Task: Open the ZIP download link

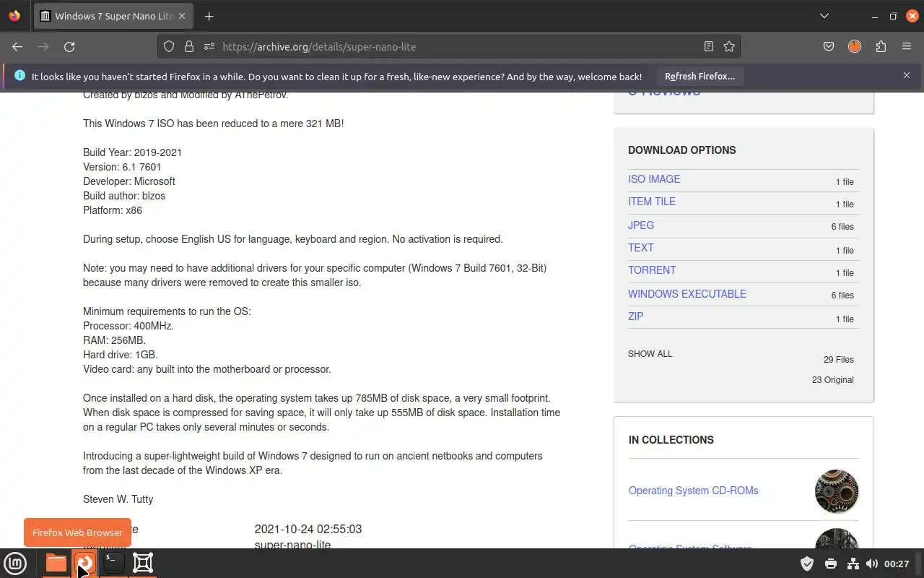Action: coord(635,316)
